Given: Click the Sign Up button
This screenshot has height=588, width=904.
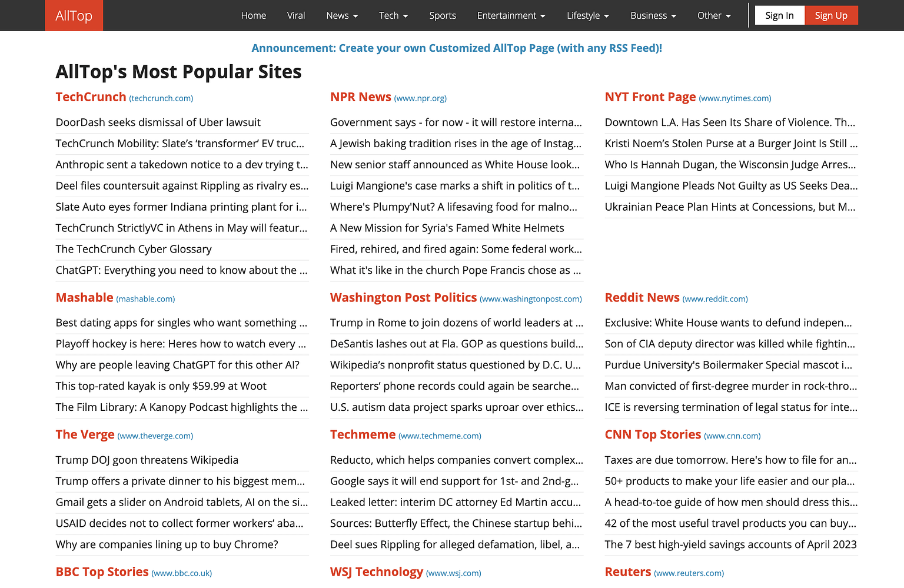Looking at the screenshot, I should [x=831, y=15].
